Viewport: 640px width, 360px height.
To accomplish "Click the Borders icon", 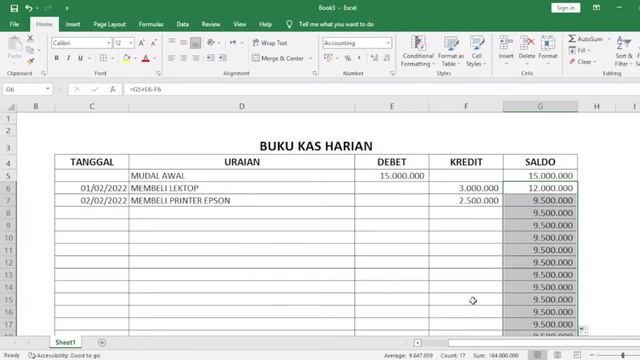I will [x=103, y=58].
